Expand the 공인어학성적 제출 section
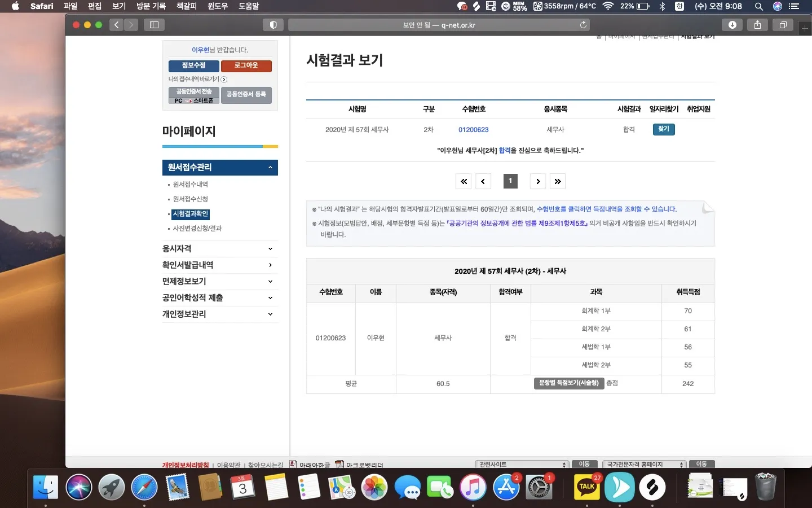The height and width of the screenshot is (508, 812). coord(220,298)
